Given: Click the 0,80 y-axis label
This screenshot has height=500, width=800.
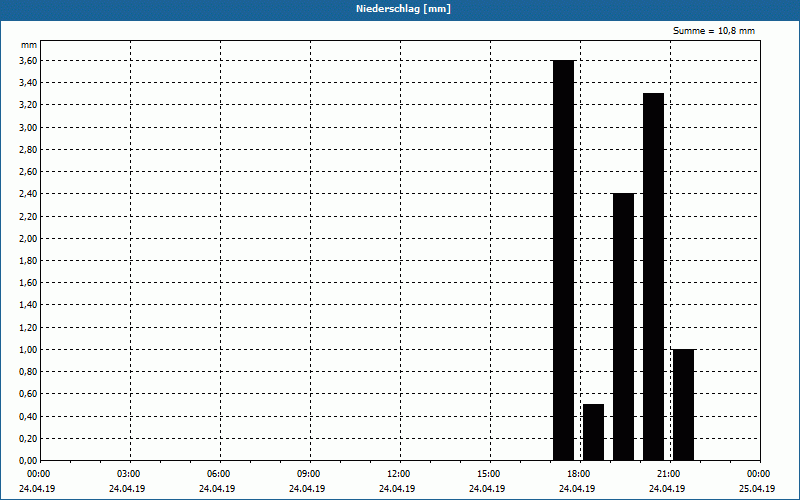Looking at the screenshot, I should (x=28, y=371).
